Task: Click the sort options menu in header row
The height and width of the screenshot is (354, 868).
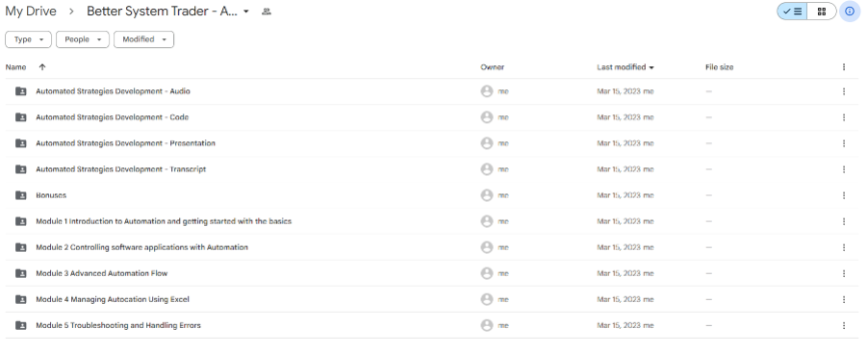Action: (x=844, y=67)
